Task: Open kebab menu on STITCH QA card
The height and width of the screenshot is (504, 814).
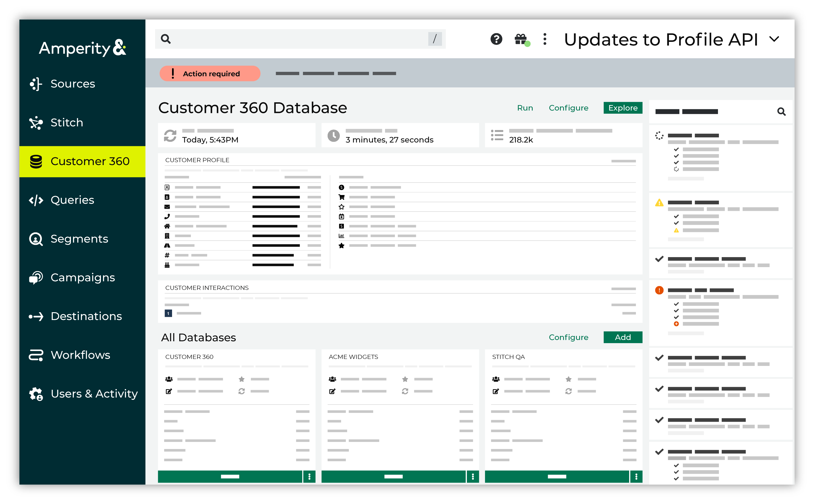Action: (636, 477)
